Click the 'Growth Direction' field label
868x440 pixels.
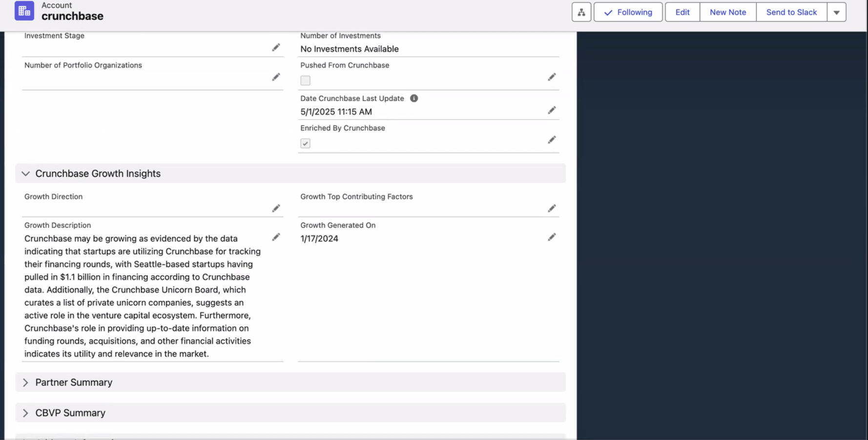click(x=53, y=197)
